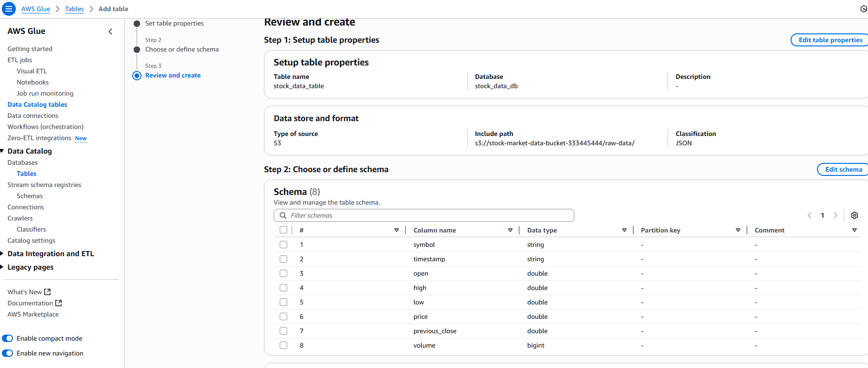This screenshot has width=868, height=368.
Task: Check the open column row checkbox
Action: pyautogui.click(x=283, y=273)
